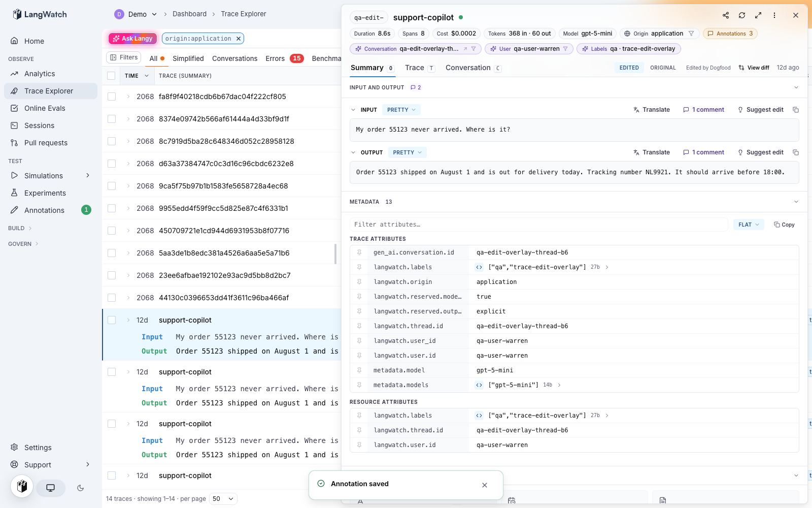Switch to the Conversation tab in drawer
The width and height of the screenshot is (812, 508).
[x=473, y=68]
